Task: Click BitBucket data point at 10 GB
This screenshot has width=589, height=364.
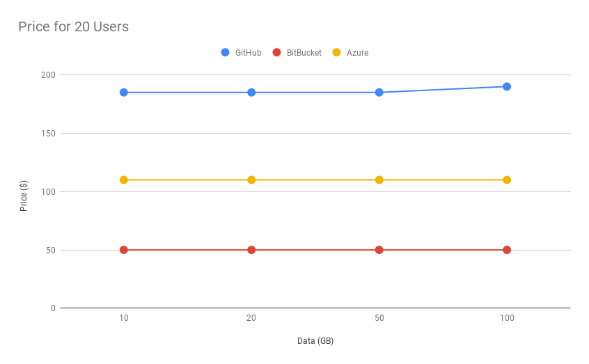Action: (124, 250)
